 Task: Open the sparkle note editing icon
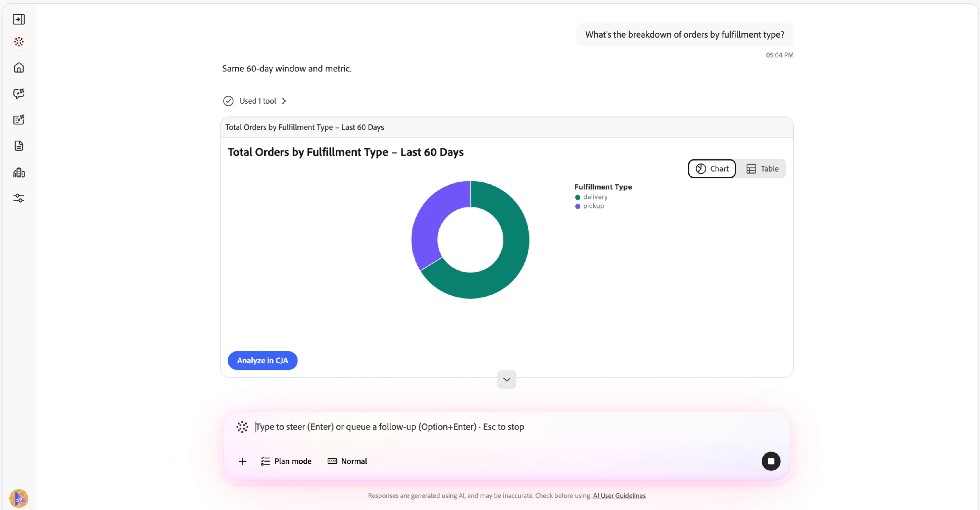click(19, 120)
